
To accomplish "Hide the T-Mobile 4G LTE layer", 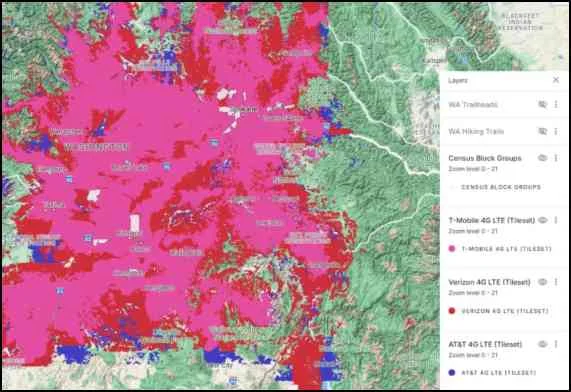I will pos(543,220).
